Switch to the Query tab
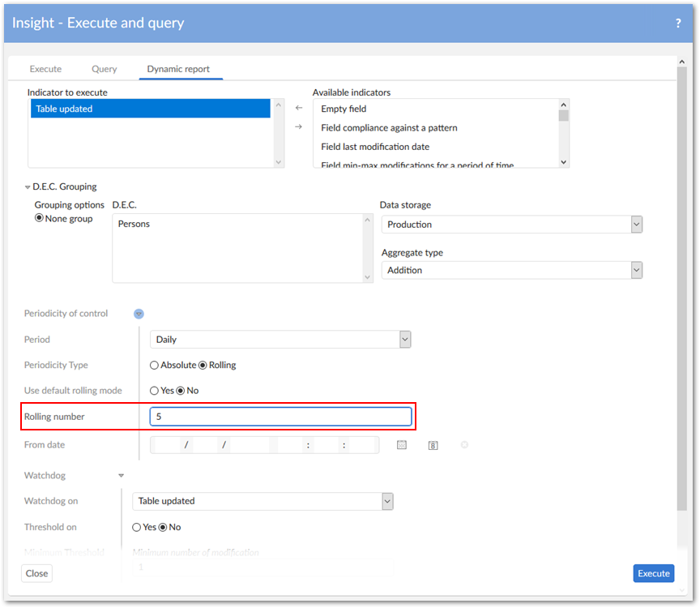Image resolution: width=700 pixels, height=608 pixels. pyautogui.click(x=104, y=69)
